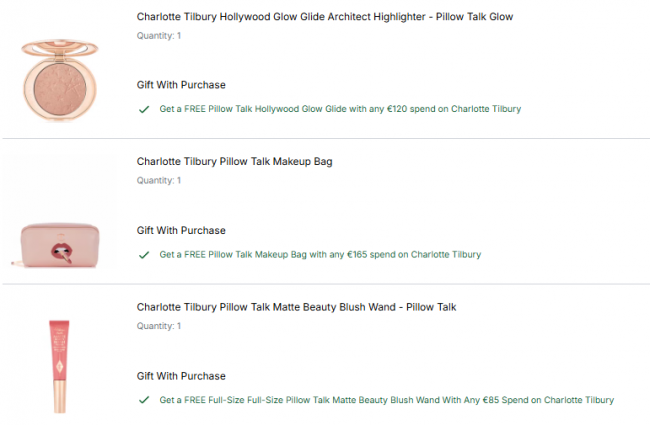Open the Hollywood Glow Glide highlighter product image
This screenshot has height=425, width=650.
[x=59, y=81]
